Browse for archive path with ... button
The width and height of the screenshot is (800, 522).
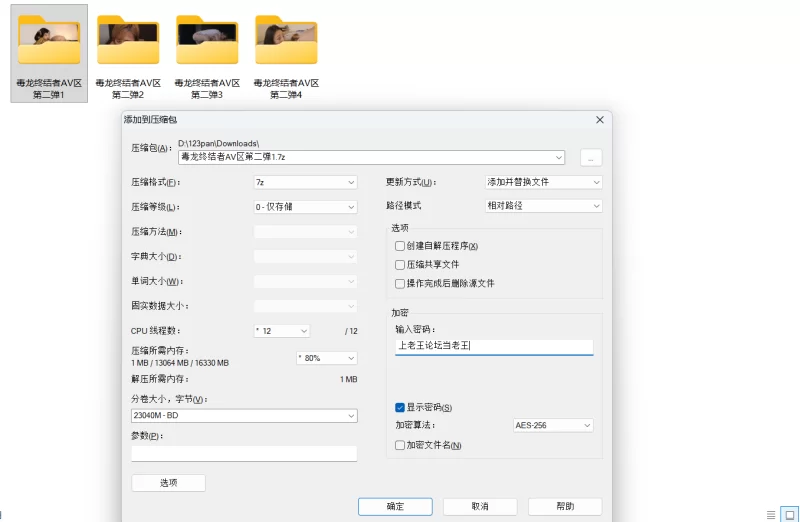[x=591, y=158]
